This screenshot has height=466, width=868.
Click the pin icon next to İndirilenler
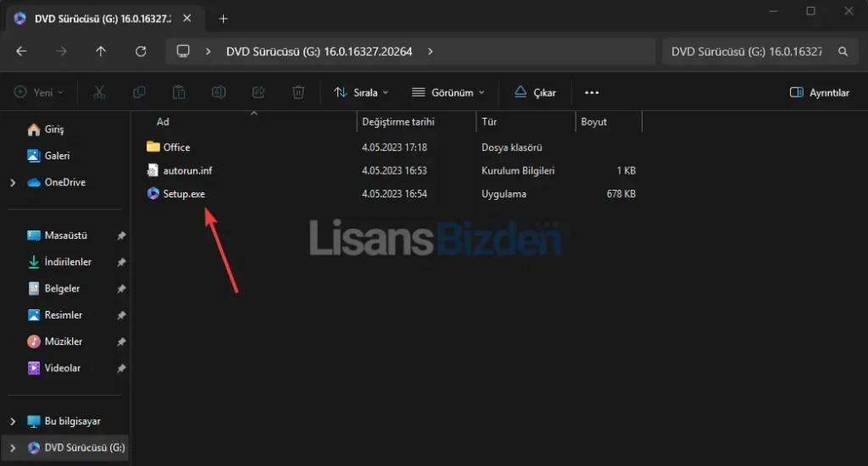tap(121, 263)
